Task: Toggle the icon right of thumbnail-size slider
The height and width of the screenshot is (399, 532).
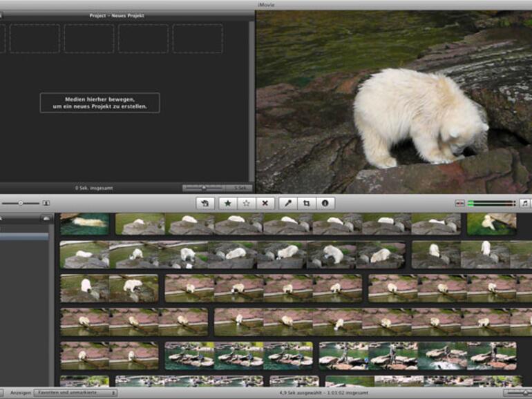Action: coord(46,203)
